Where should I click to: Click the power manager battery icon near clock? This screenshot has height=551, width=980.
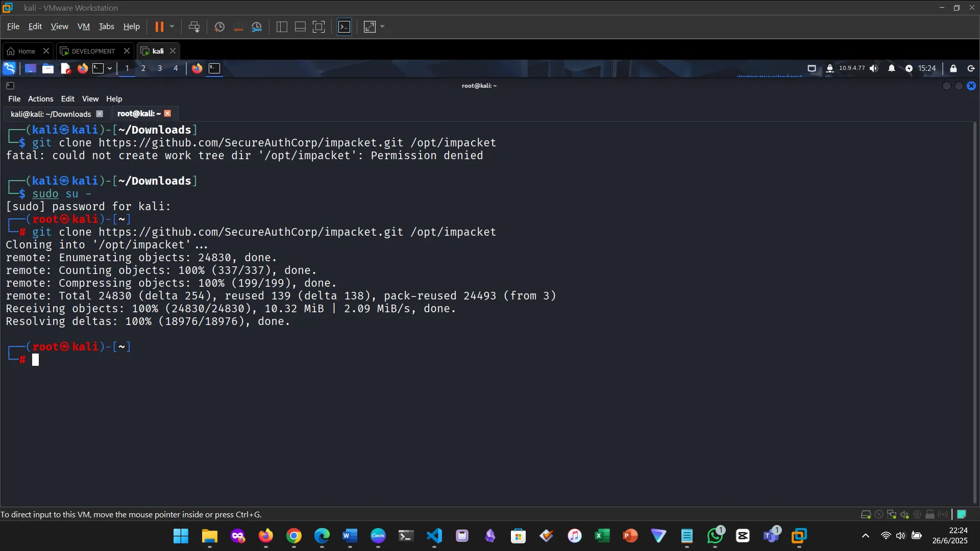point(909,68)
